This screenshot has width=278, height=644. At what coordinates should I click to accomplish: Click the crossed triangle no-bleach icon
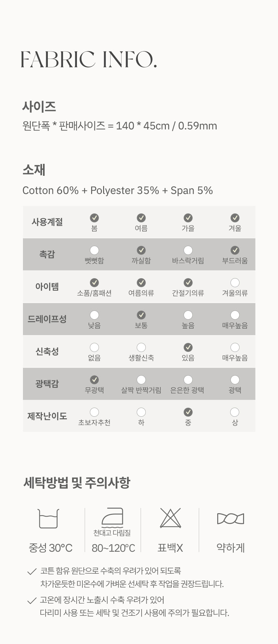(170, 518)
